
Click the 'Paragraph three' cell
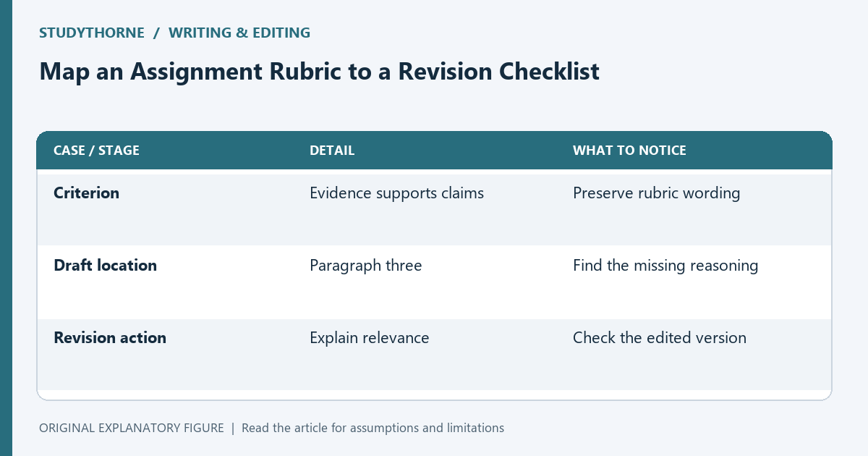pos(365,266)
